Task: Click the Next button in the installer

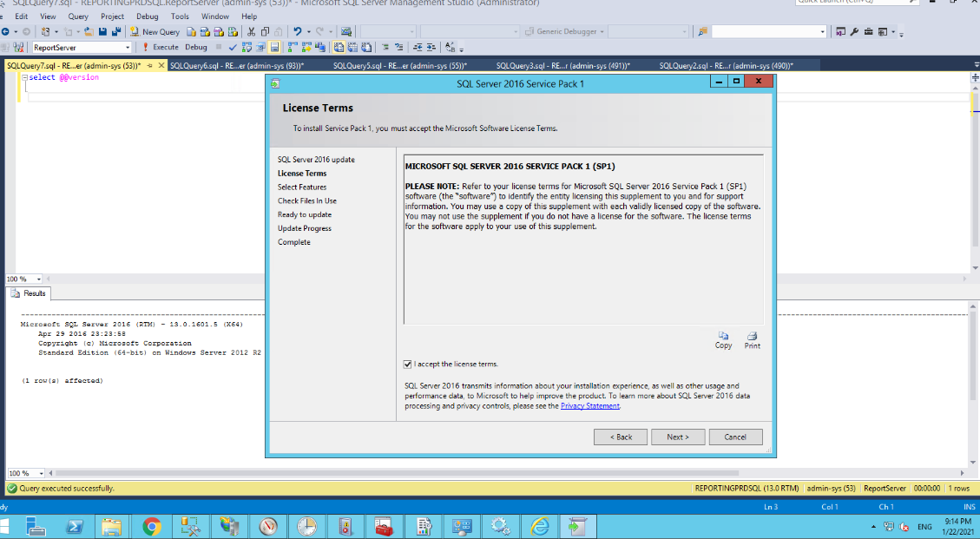Action: pos(678,437)
